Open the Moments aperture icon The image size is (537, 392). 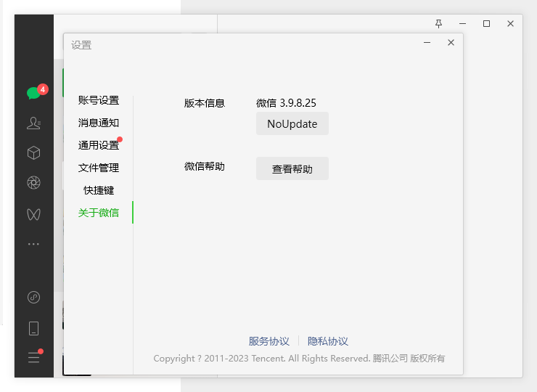click(33, 183)
